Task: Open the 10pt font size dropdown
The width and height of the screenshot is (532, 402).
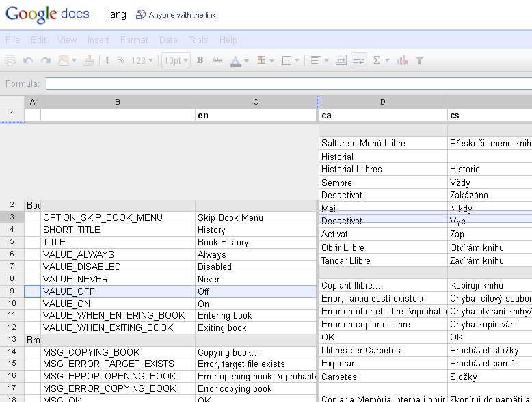Action: click(176, 60)
